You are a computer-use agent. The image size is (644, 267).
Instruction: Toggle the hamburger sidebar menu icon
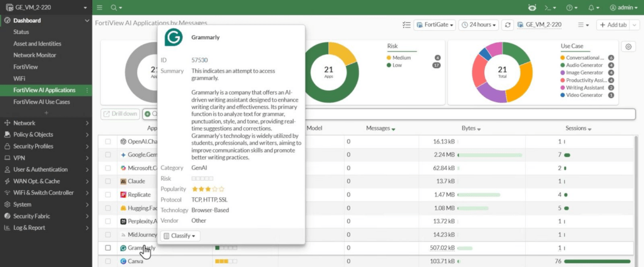coord(99,8)
